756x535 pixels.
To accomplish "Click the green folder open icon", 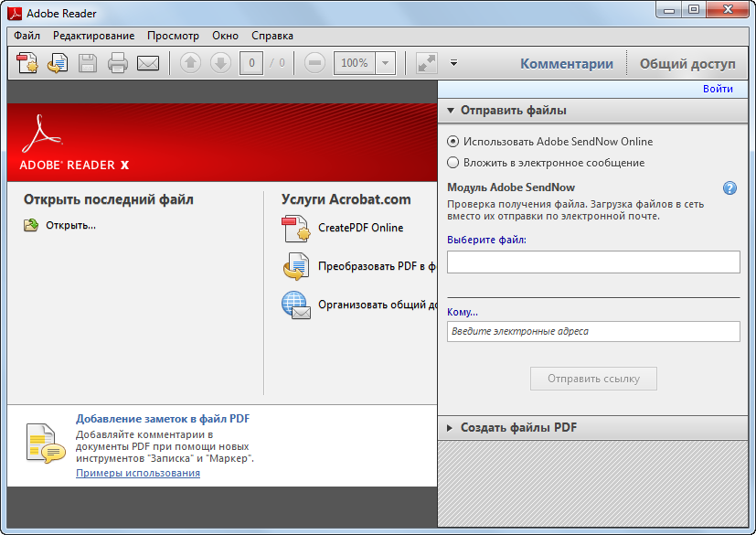I will (x=31, y=225).
